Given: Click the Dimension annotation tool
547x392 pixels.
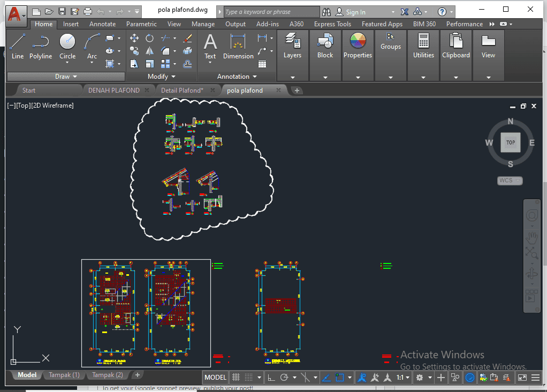Looking at the screenshot, I should click(x=238, y=46).
